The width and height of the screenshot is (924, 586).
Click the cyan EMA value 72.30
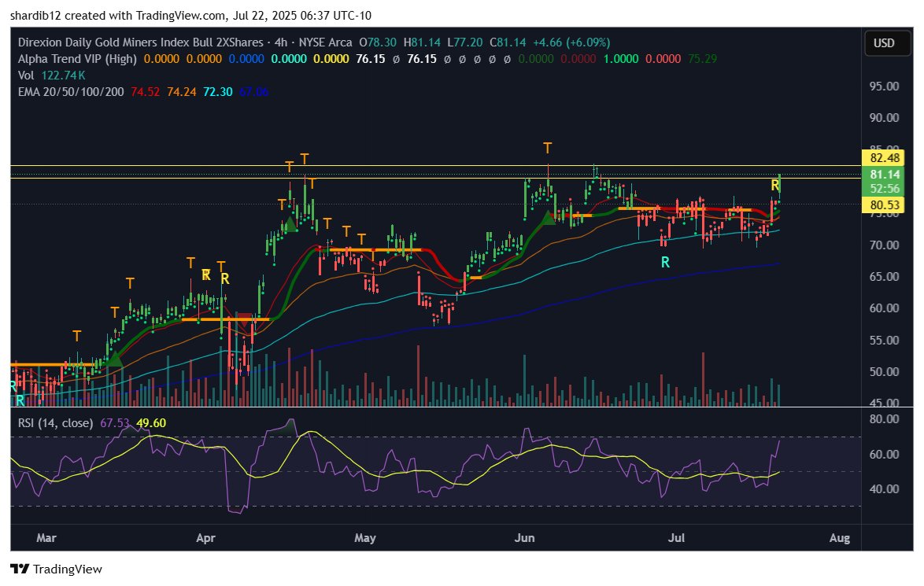[x=217, y=92]
